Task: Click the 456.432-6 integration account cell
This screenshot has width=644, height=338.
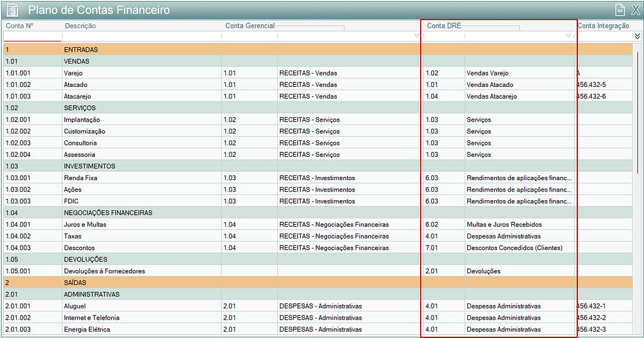Action: 604,96
